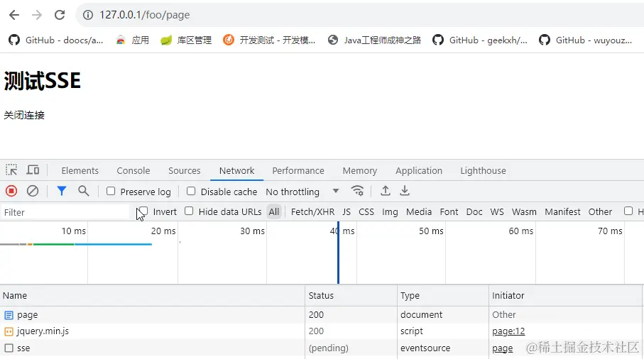Reload the page with the refresh icon
The width and height of the screenshot is (644, 359).
point(60,15)
